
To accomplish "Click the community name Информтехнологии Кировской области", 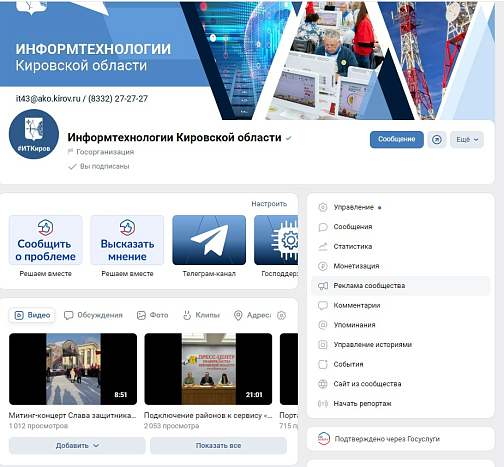I will (174, 138).
